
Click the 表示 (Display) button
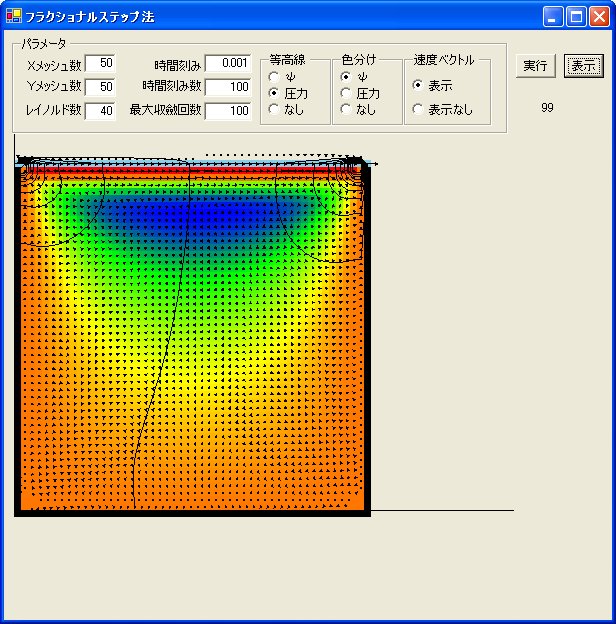(583, 66)
